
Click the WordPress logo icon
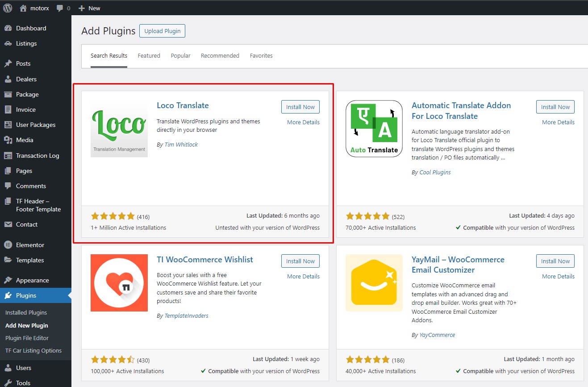pos(8,8)
